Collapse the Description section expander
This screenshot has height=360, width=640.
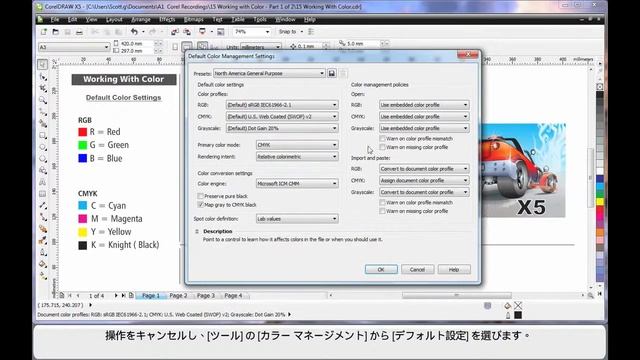(x=197, y=231)
